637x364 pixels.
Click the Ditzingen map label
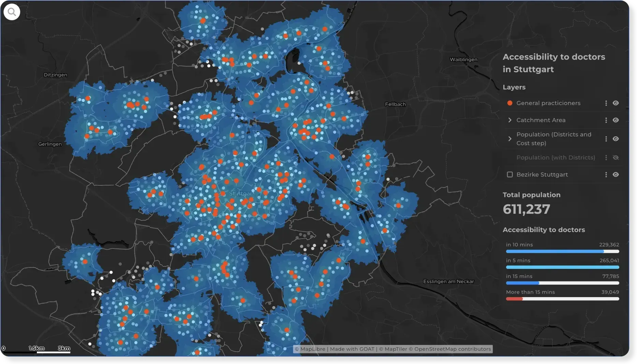tap(55, 75)
